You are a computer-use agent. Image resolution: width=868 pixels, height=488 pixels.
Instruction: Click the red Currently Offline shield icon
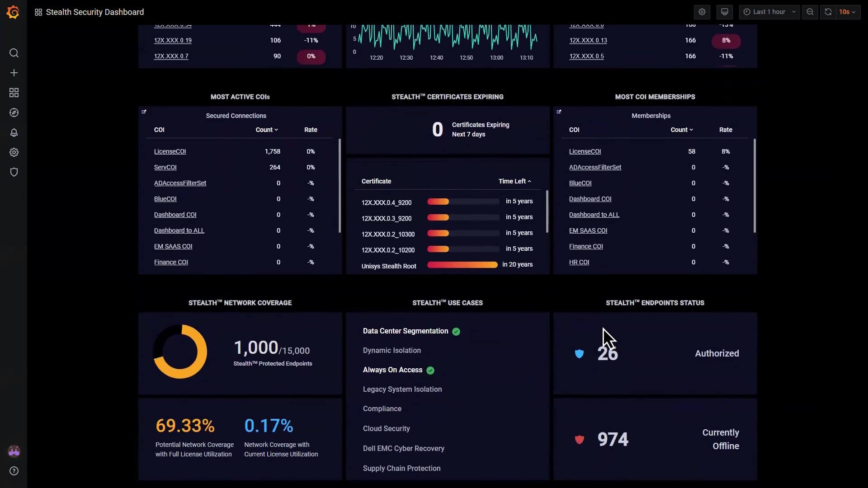(x=579, y=440)
